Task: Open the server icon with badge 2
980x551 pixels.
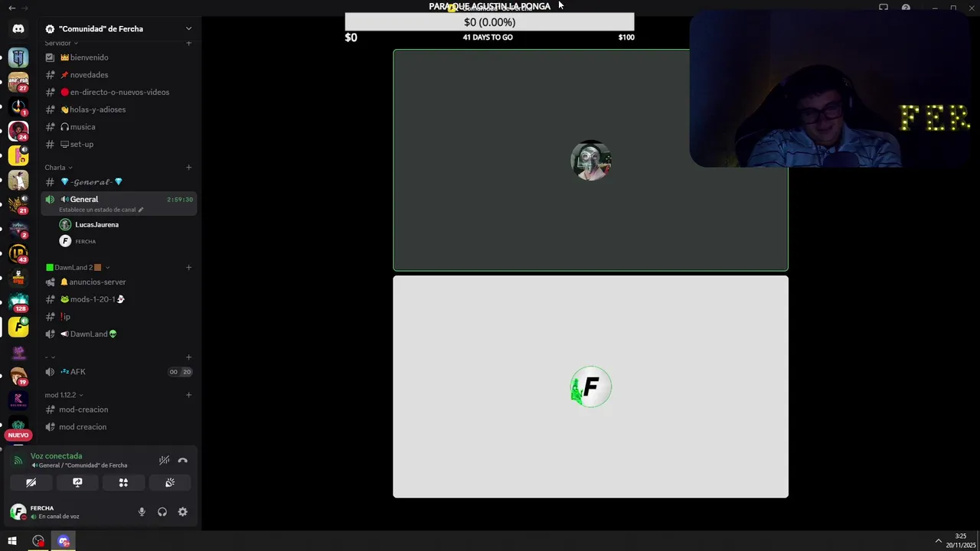Action: coord(18,229)
